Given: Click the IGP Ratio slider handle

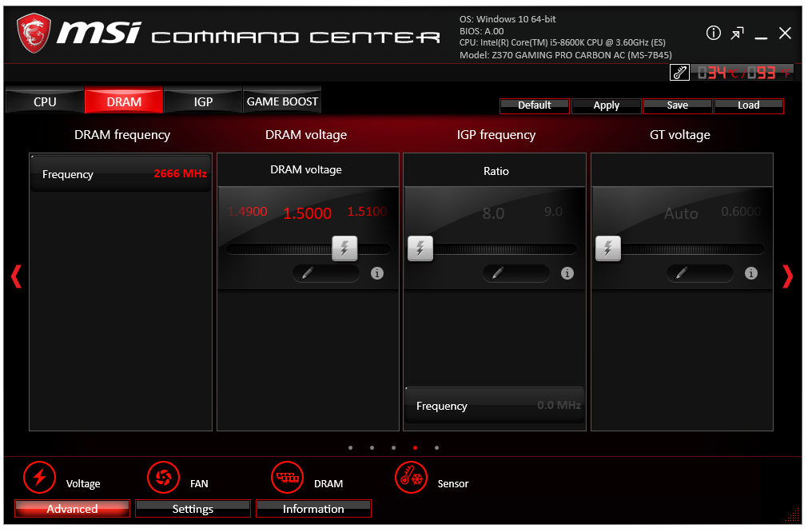Looking at the screenshot, I should (420, 248).
